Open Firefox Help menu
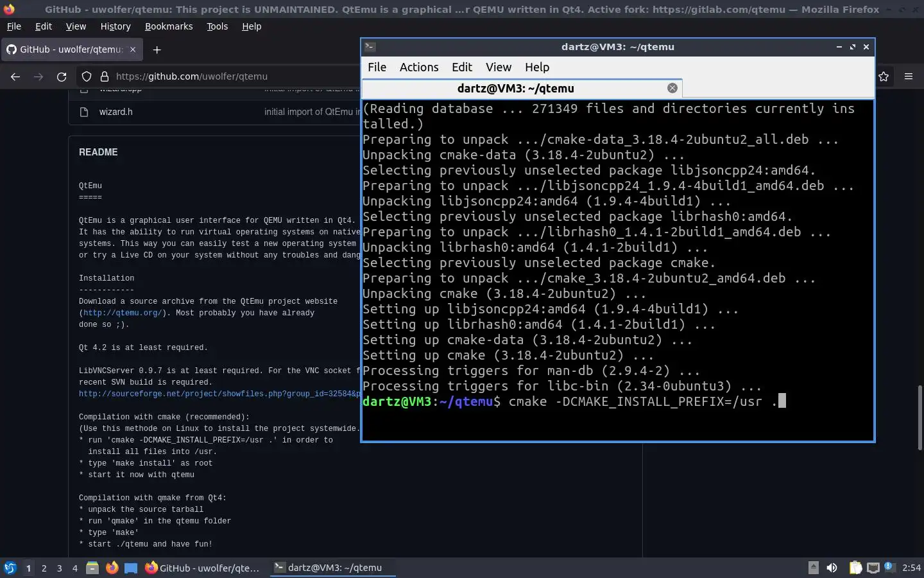 pos(252,26)
